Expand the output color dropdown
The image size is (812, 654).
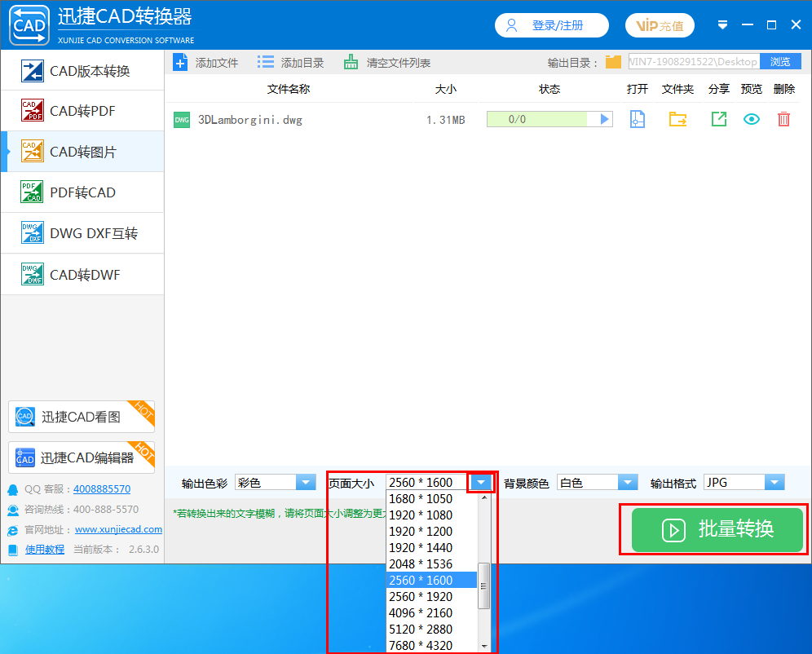coord(306,483)
